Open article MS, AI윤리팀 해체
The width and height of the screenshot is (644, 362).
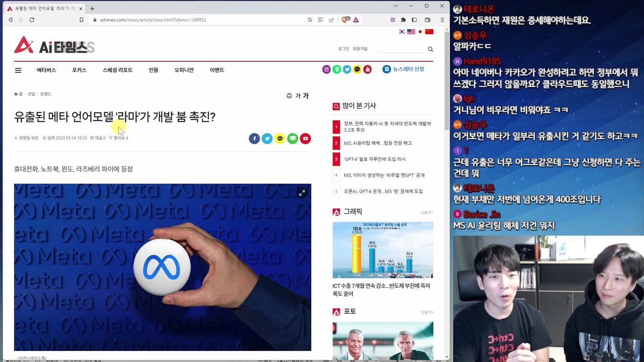[378, 143]
